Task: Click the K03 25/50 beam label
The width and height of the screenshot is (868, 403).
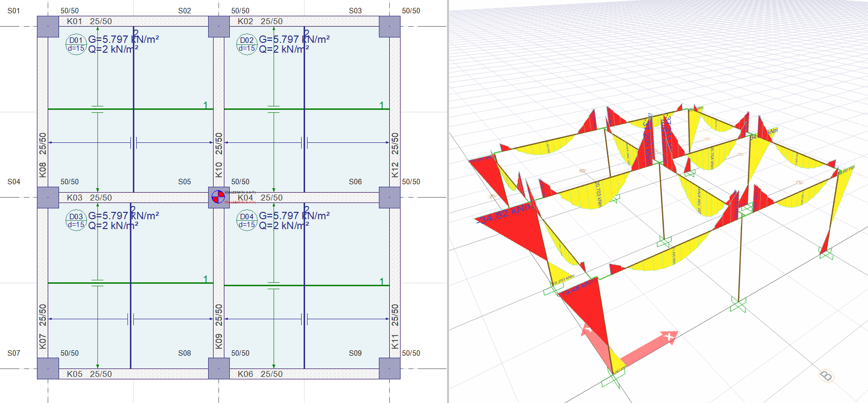Action: pyautogui.click(x=89, y=198)
